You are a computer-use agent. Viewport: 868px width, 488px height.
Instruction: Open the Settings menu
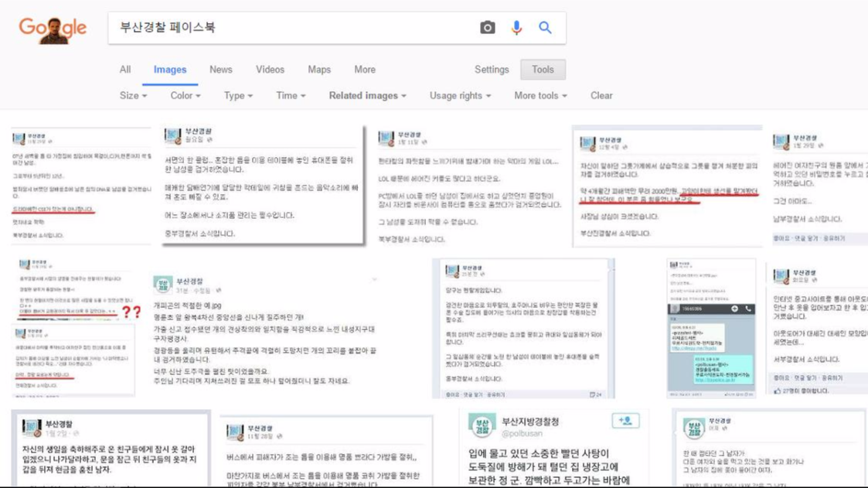492,70
